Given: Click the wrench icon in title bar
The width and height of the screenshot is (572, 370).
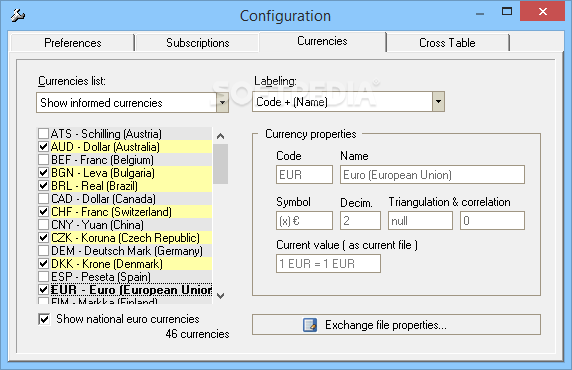Looking at the screenshot, I should point(17,15).
